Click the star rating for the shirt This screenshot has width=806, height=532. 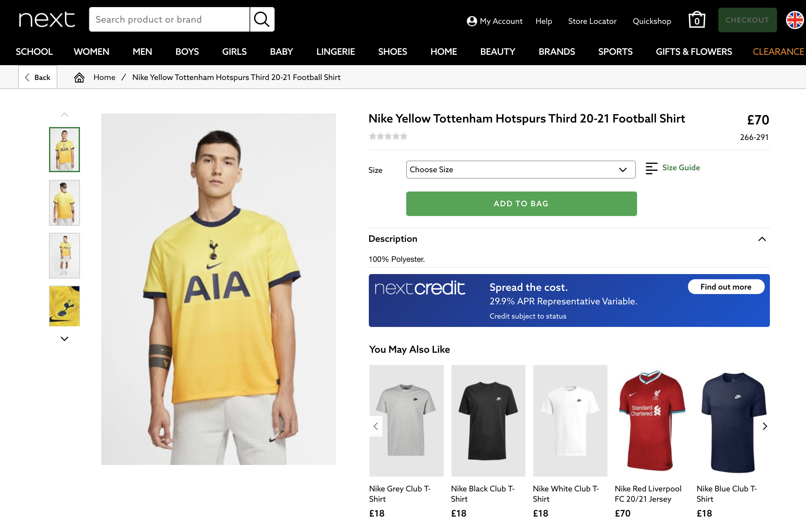click(x=388, y=136)
